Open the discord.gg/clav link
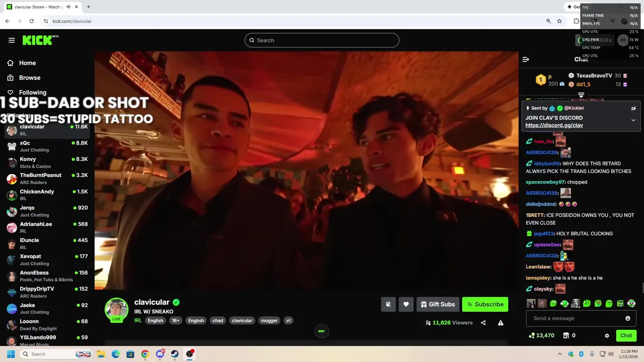644x362 pixels. (x=554, y=125)
